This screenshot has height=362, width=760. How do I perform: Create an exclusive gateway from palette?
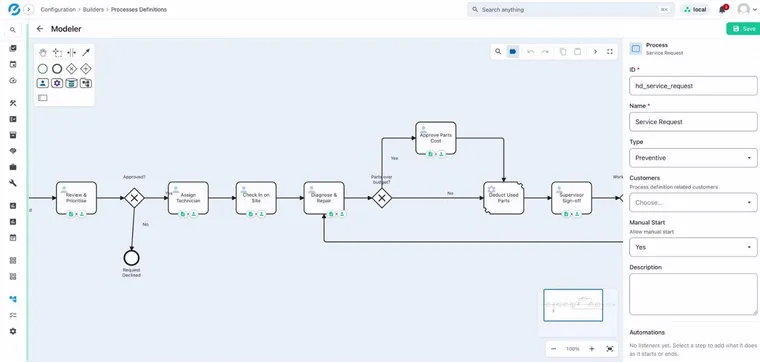tap(71, 69)
